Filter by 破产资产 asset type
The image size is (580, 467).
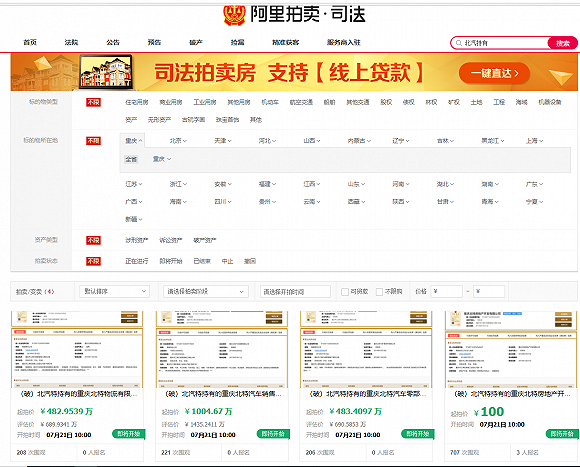pos(205,240)
